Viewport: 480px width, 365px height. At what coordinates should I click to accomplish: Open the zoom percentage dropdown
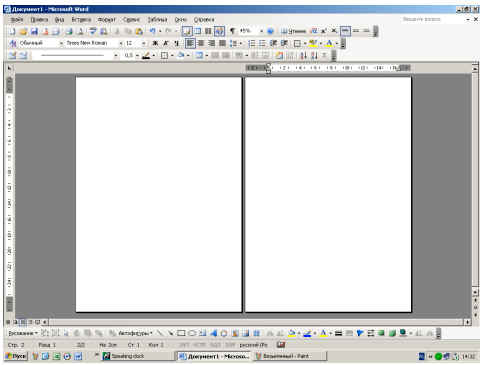click(x=261, y=31)
